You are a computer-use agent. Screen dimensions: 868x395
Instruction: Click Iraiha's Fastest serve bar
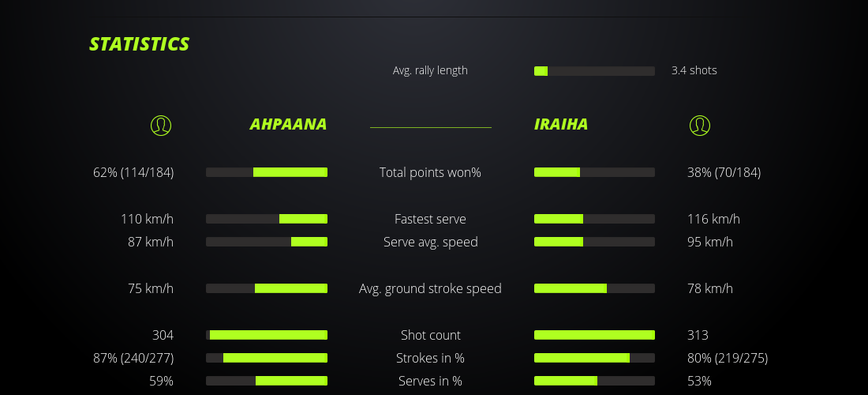coord(594,219)
